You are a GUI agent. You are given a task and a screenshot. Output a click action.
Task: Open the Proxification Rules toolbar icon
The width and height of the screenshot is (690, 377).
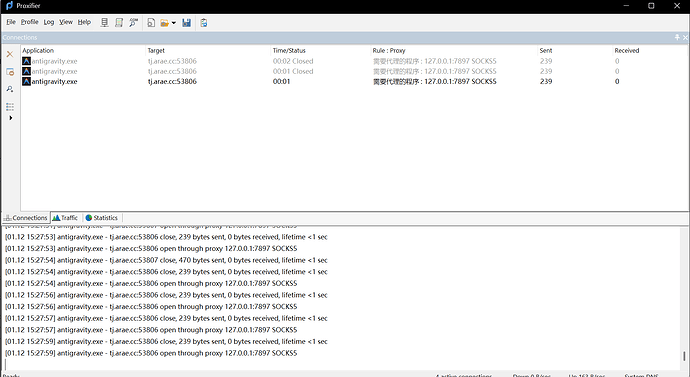(119, 22)
